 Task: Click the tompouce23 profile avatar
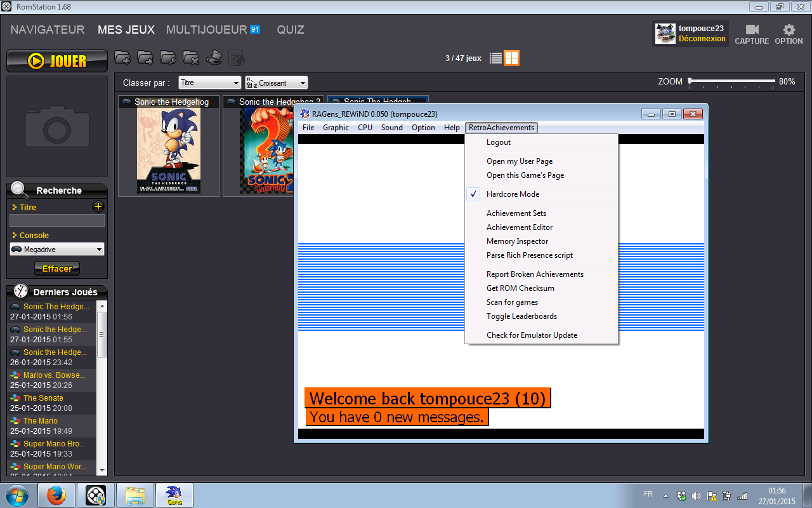(x=665, y=34)
